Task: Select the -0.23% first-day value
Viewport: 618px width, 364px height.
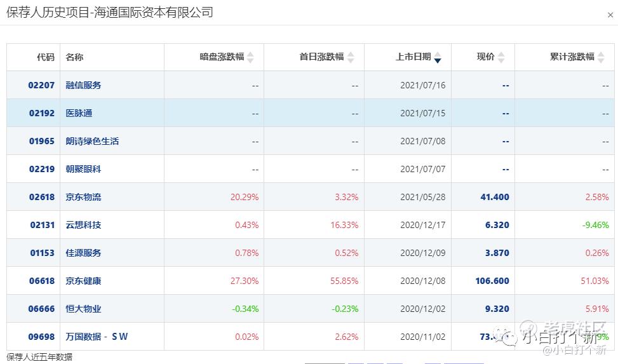Action: point(345,309)
